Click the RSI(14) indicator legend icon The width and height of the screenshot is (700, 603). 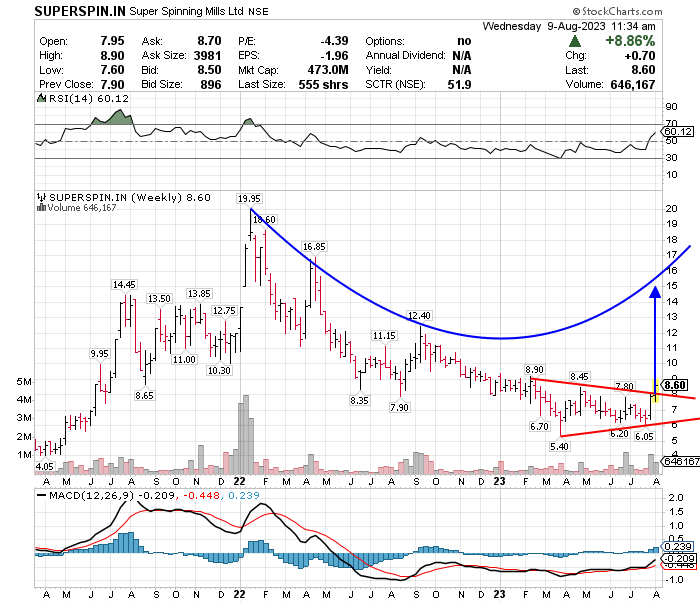click(x=42, y=98)
